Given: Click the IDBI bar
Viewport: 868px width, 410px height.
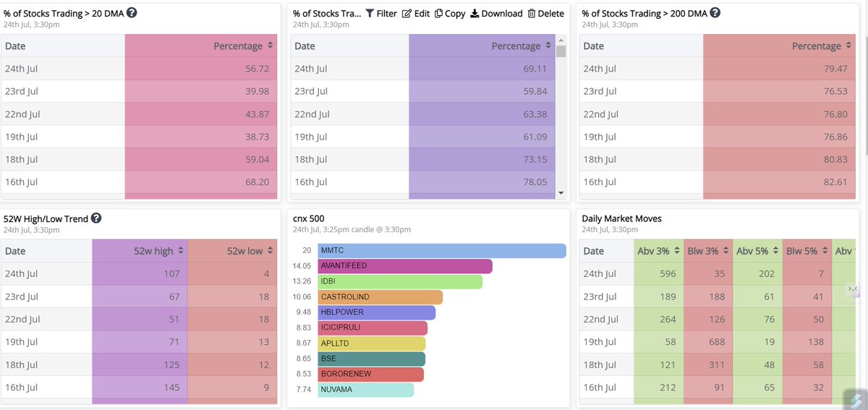Looking at the screenshot, I should click(400, 281).
